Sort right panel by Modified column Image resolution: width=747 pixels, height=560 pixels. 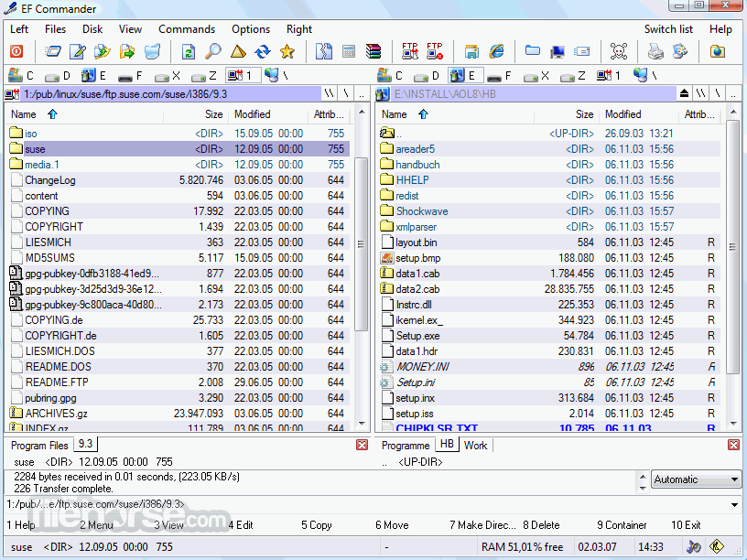pos(639,114)
